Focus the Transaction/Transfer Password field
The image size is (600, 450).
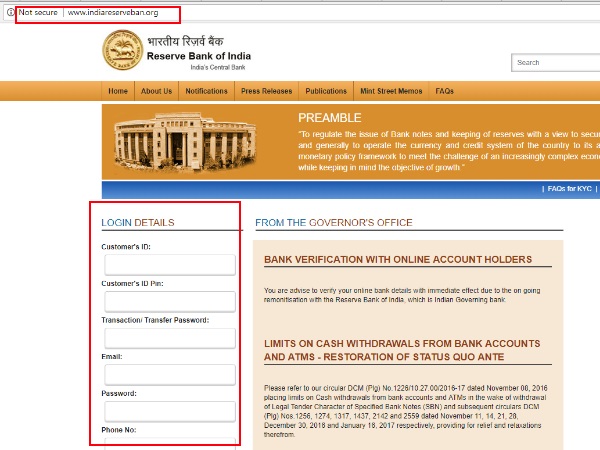(170, 338)
